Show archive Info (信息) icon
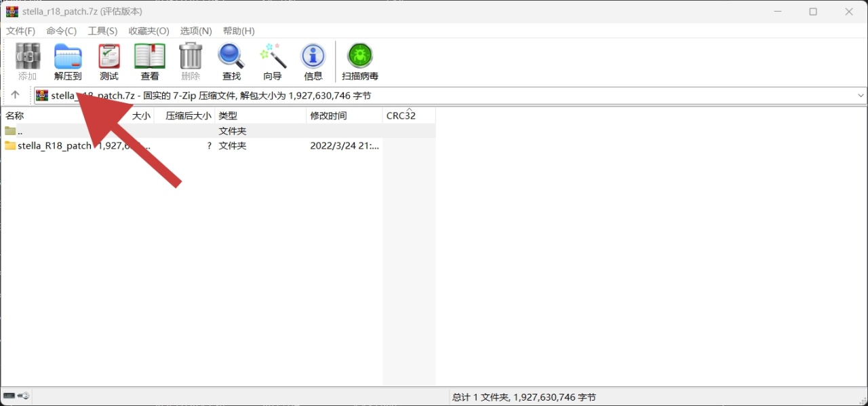The height and width of the screenshot is (406, 868). coord(313,62)
